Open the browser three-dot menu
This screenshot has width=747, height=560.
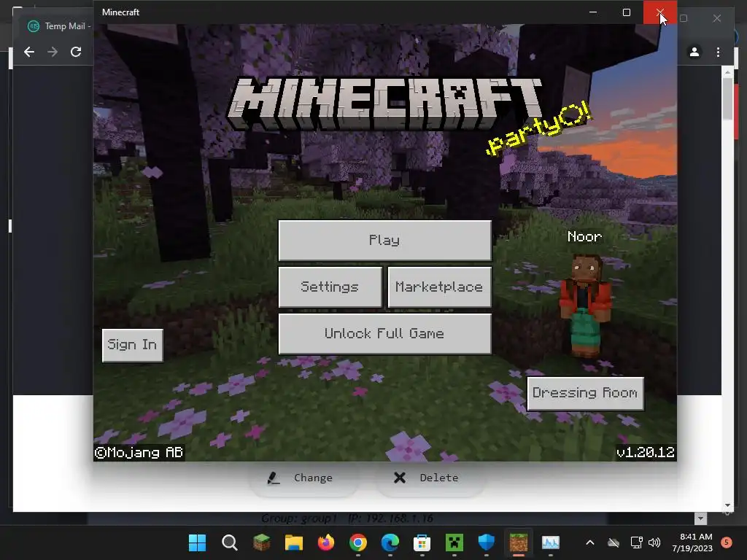point(718,52)
